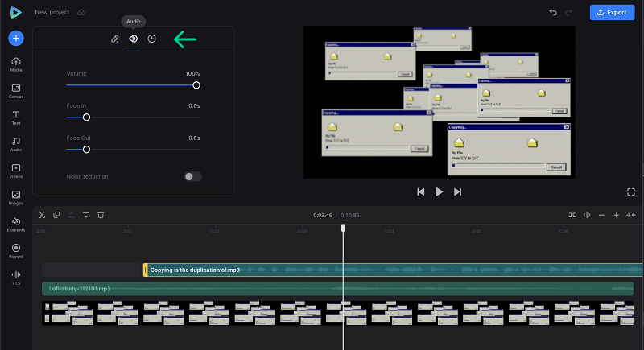Select the video thumbnails track
This screenshot has height=350, width=644.
pyautogui.click(x=337, y=313)
